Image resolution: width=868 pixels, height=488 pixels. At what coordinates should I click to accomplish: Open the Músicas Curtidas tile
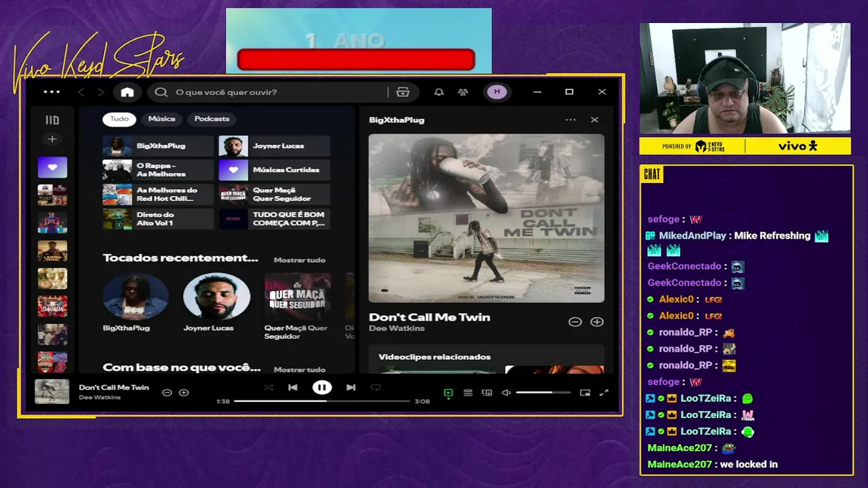point(275,170)
